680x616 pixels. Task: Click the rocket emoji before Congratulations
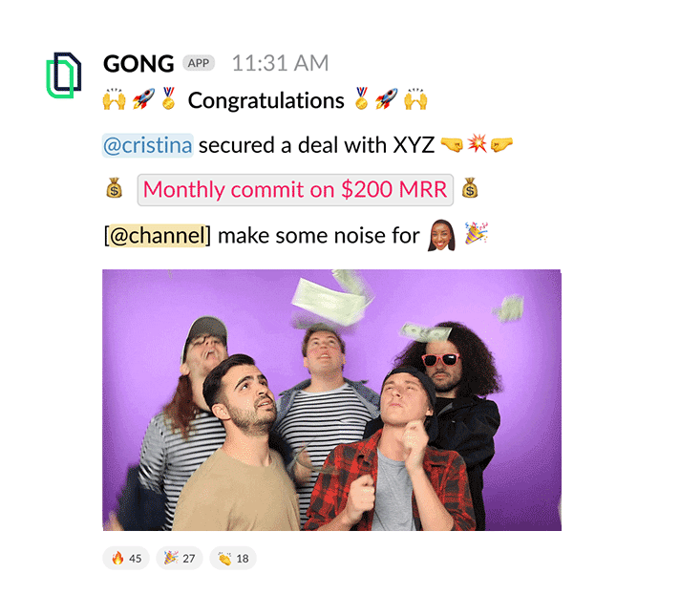pyautogui.click(x=143, y=99)
